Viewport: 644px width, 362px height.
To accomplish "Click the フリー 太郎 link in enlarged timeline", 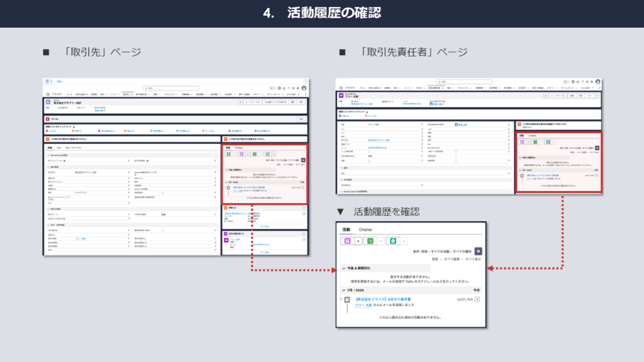I will tap(364, 305).
